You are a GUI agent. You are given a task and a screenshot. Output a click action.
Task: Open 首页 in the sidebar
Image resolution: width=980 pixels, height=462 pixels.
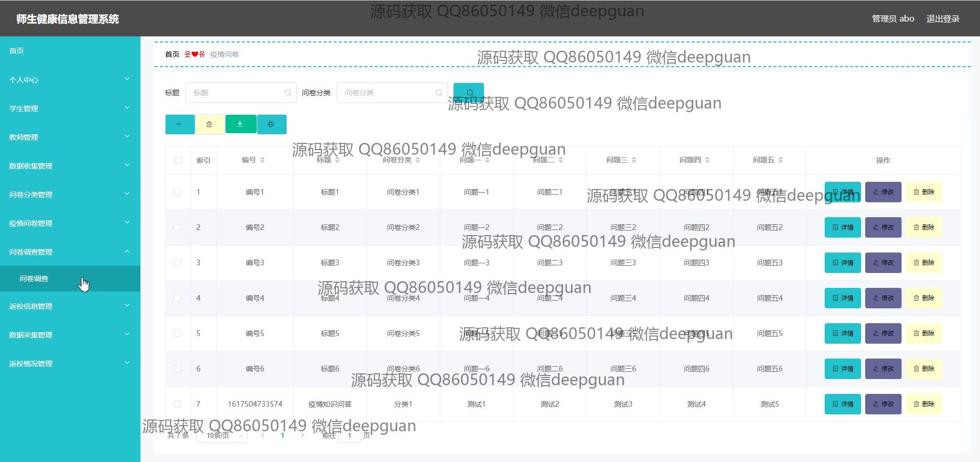[x=70, y=51]
